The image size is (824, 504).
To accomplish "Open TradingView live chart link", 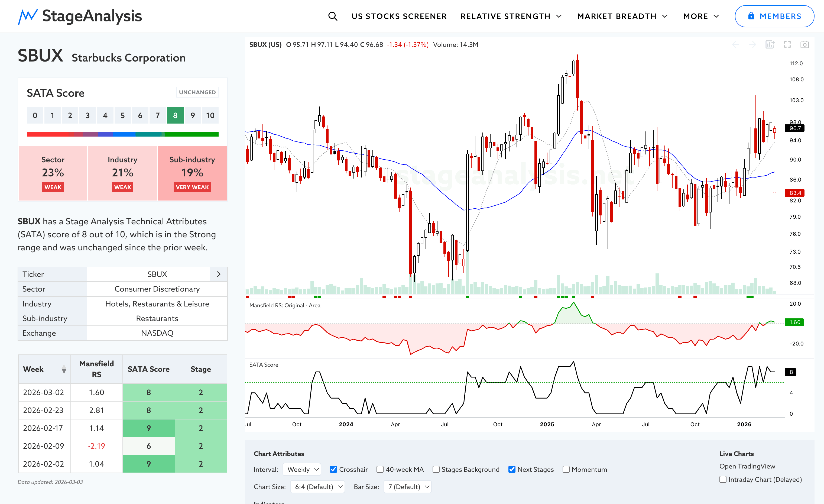I will click(747, 466).
